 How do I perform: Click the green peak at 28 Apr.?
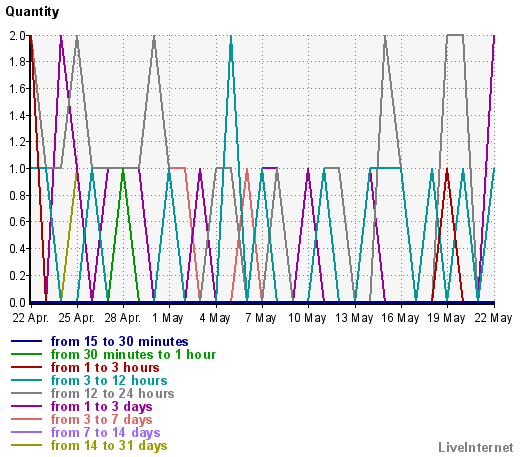click(x=123, y=170)
